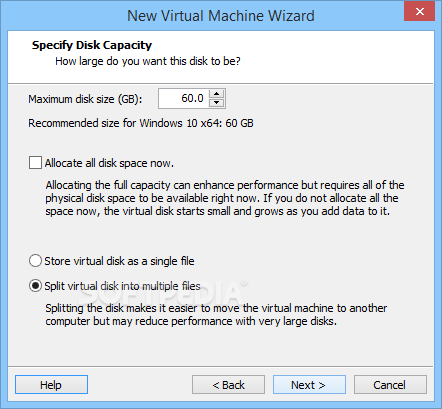Click 'How large do you want this disk' text
442x409 pixels.
148,61
